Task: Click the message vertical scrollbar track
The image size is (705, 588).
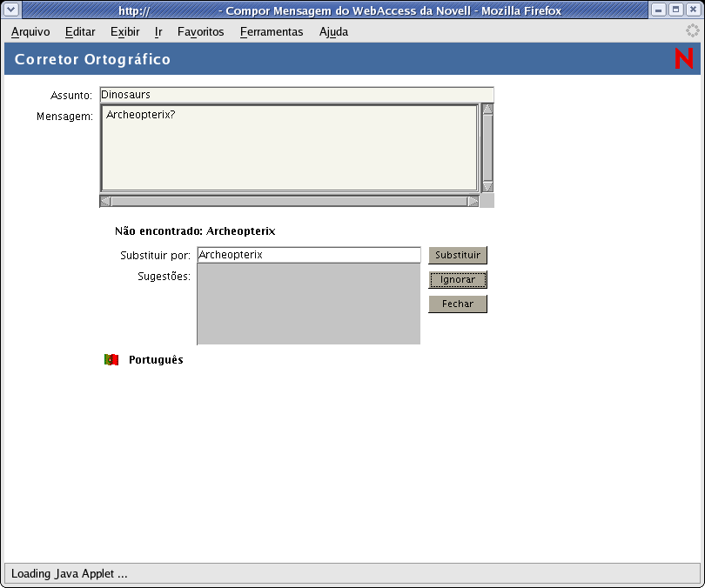Action: point(487,148)
